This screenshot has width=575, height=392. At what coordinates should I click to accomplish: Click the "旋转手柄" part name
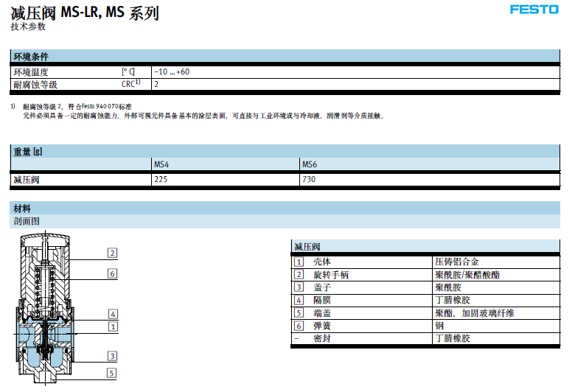(x=331, y=275)
